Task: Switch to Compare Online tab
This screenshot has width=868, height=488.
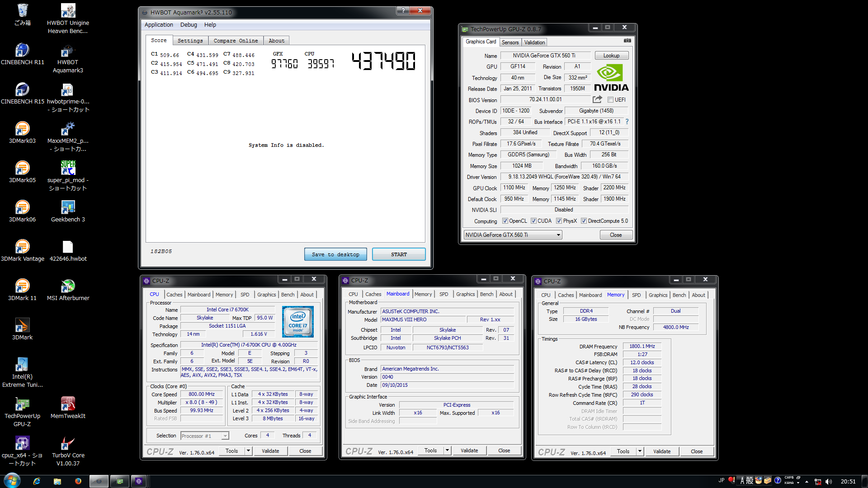Action: pos(236,41)
